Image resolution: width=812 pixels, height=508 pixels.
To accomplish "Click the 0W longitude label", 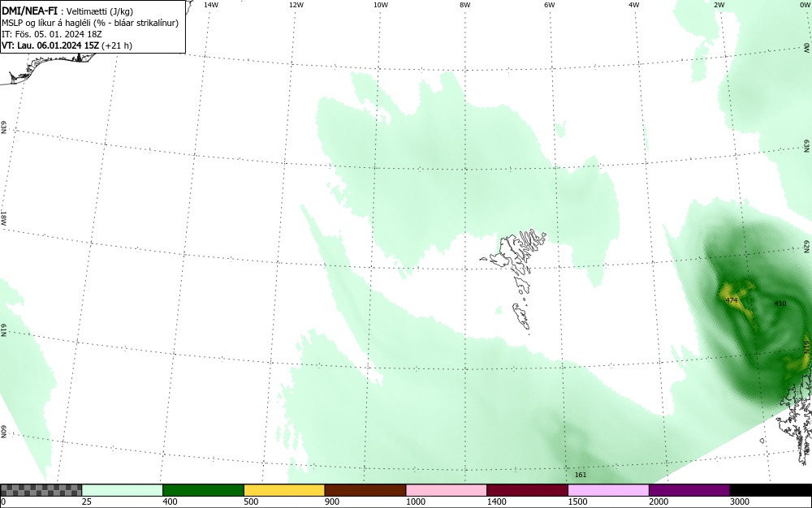I will (x=804, y=5).
